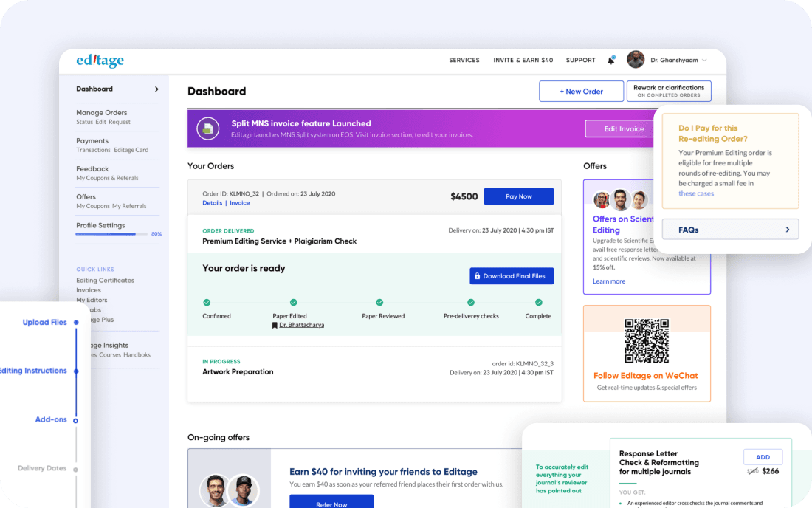Open Payments in the sidebar
Viewport: 812px width, 508px height.
pos(92,140)
